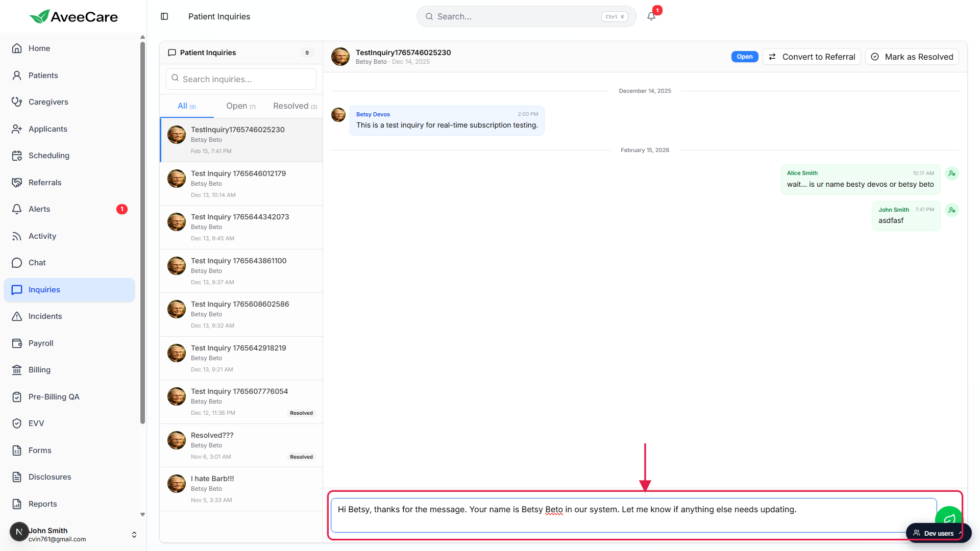This screenshot has height=551, width=980.
Task: Open Test Inquiry 1765642918219
Action: [241, 358]
